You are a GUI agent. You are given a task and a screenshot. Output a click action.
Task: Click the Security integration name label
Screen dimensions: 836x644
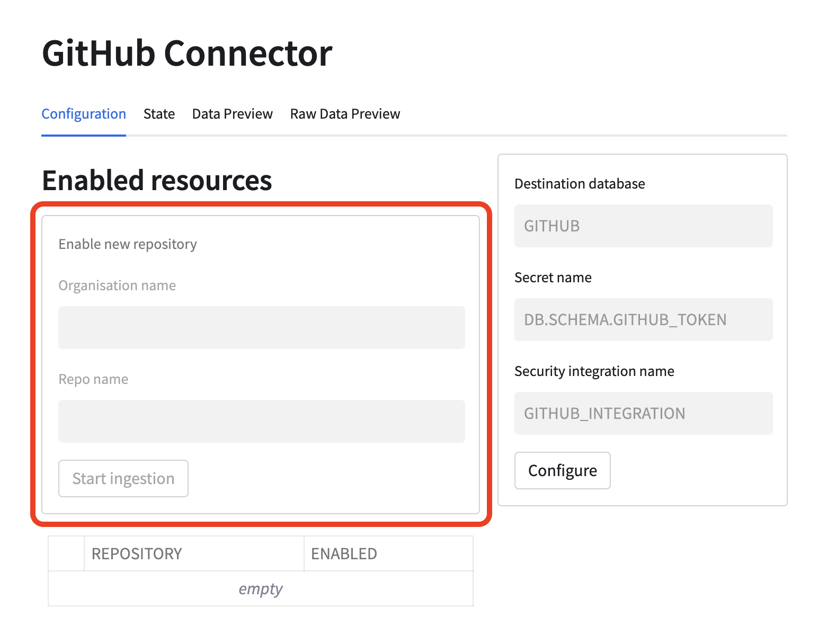click(x=594, y=371)
